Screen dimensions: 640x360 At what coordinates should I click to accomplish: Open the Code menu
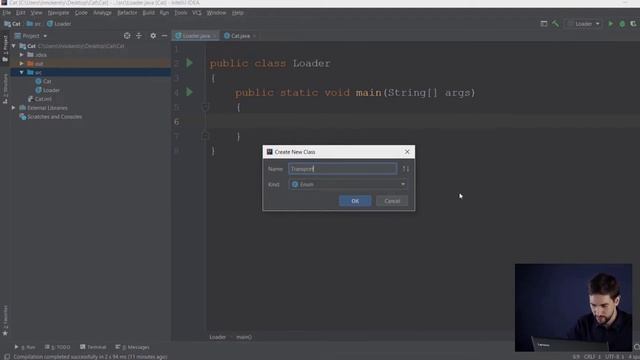point(81,13)
